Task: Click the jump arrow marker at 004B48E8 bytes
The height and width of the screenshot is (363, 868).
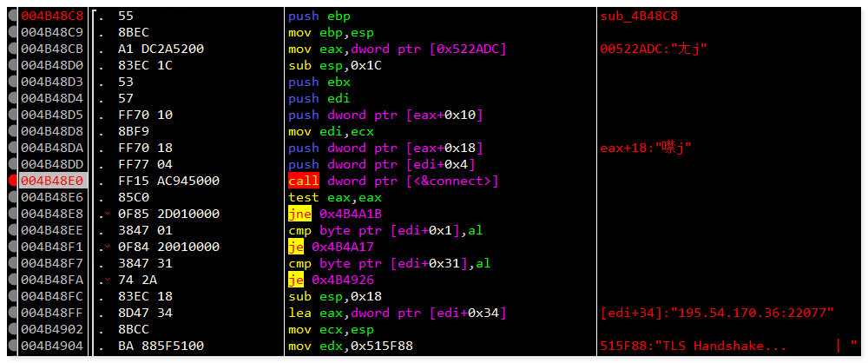Action: (106, 214)
